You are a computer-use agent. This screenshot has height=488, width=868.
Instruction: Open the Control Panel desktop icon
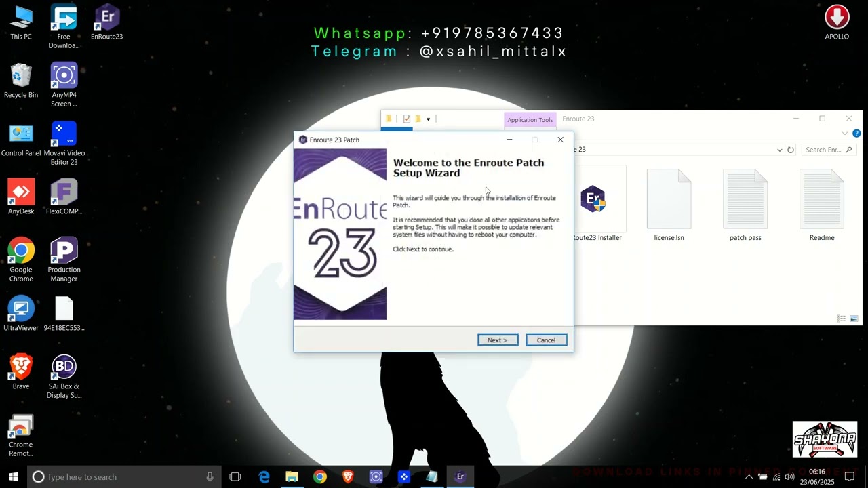tap(21, 140)
